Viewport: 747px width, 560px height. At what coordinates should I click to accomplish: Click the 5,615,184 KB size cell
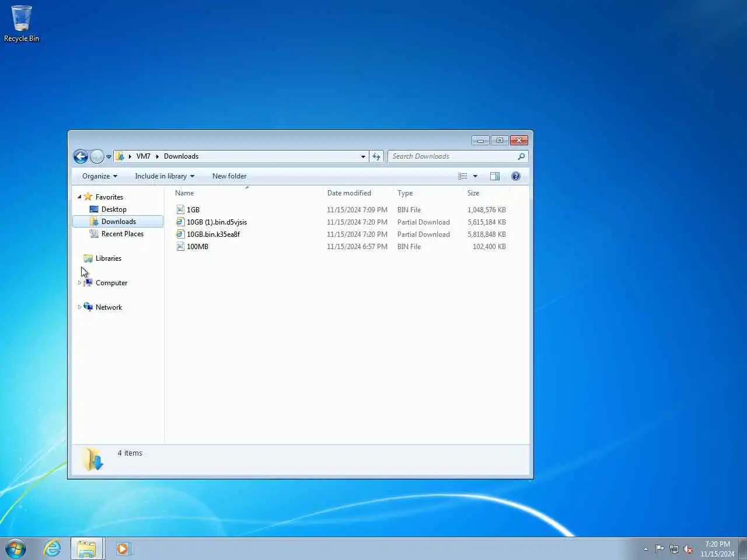487,222
